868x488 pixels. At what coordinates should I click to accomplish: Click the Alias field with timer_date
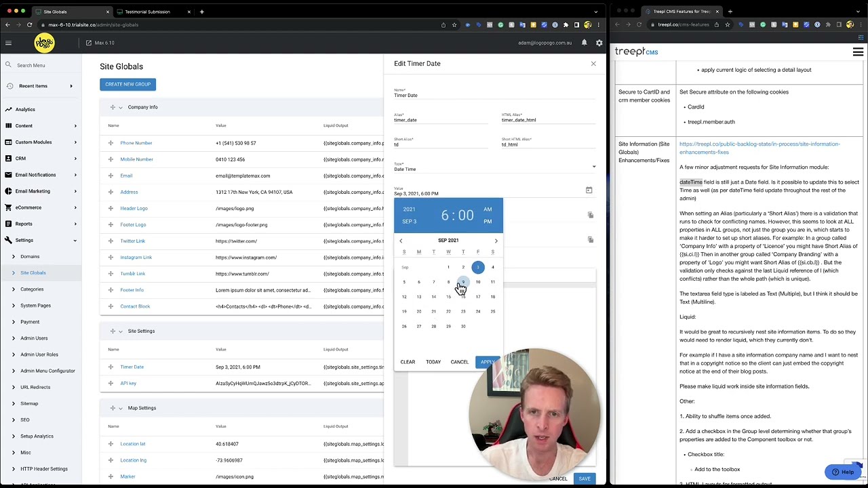[x=441, y=120]
